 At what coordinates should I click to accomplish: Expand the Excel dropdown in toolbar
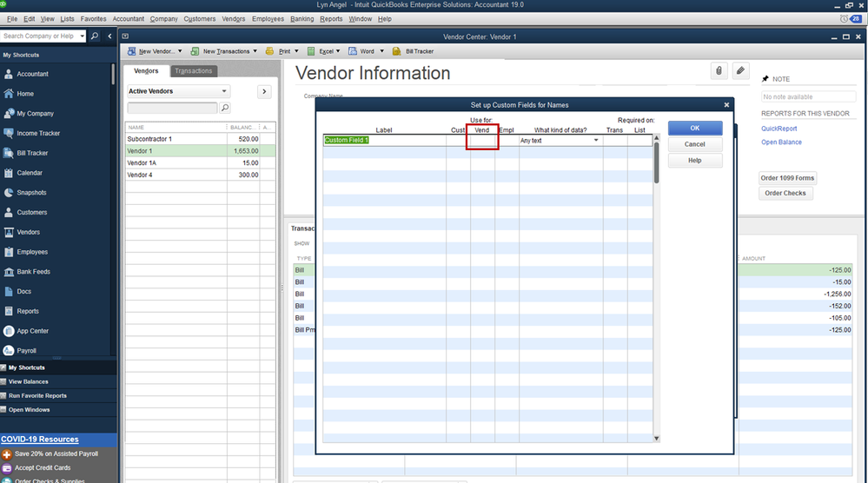338,51
